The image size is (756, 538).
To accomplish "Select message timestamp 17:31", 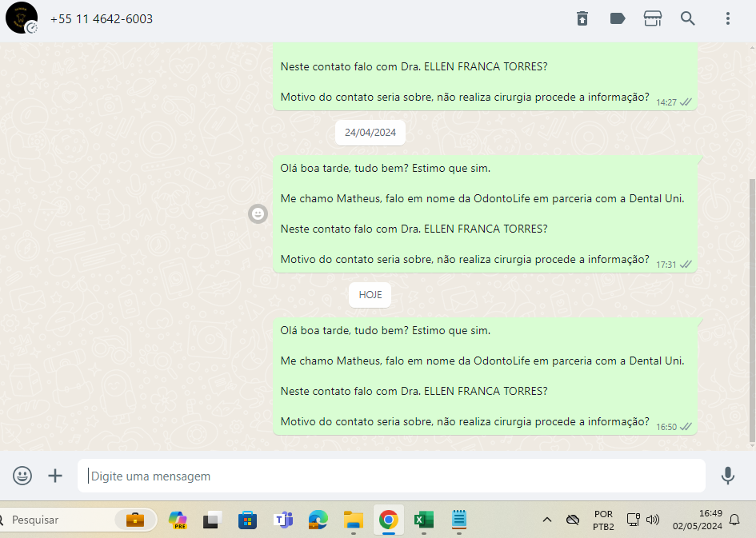I will [x=666, y=265].
